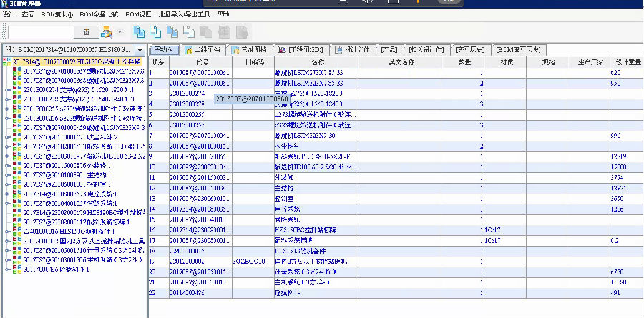Click the third blue copy-pages toolbar icon

tap(172, 31)
